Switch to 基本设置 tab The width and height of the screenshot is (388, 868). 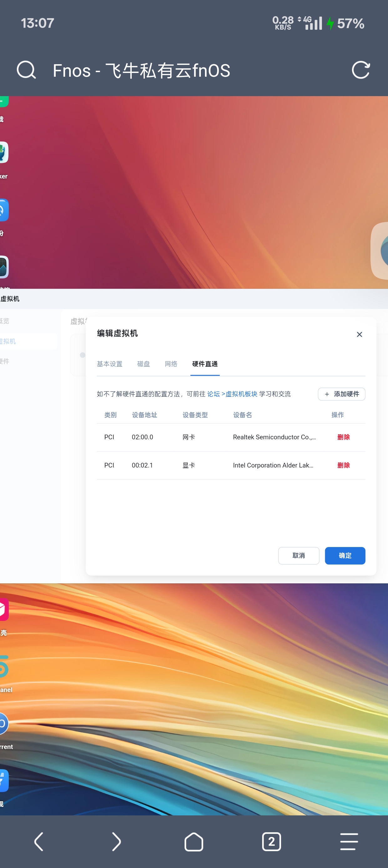coord(110,364)
